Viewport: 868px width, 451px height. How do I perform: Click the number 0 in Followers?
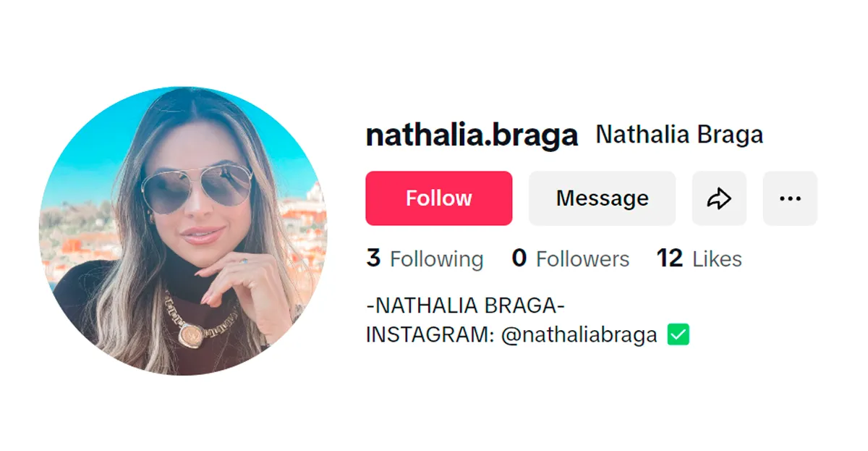coord(519,258)
